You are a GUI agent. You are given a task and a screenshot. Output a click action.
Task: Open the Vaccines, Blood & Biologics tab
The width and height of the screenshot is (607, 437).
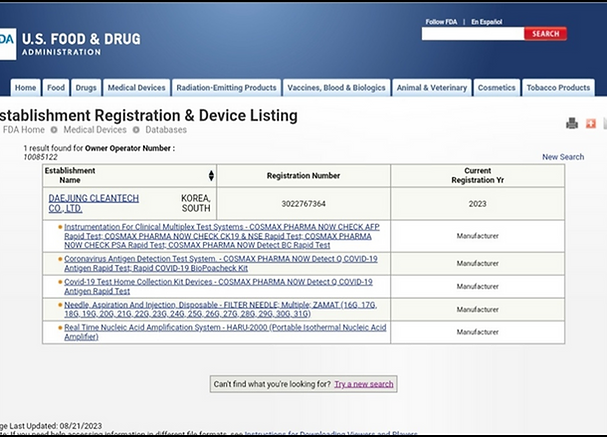click(336, 88)
